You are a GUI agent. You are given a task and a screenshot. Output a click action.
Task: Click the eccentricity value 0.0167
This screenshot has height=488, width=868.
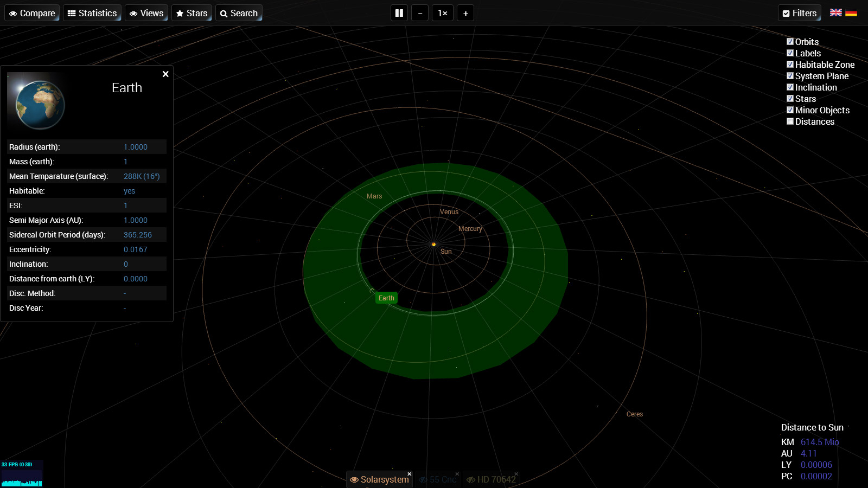[136, 249]
